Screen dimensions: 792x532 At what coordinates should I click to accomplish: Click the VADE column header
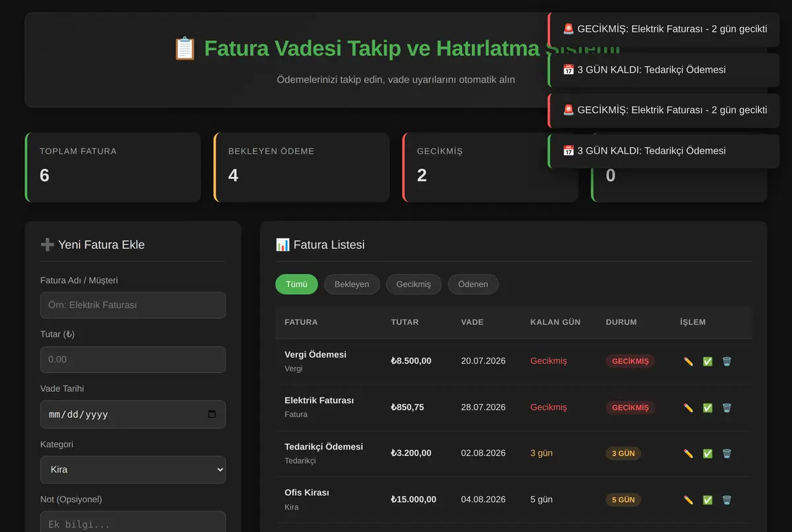pyautogui.click(x=473, y=322)
